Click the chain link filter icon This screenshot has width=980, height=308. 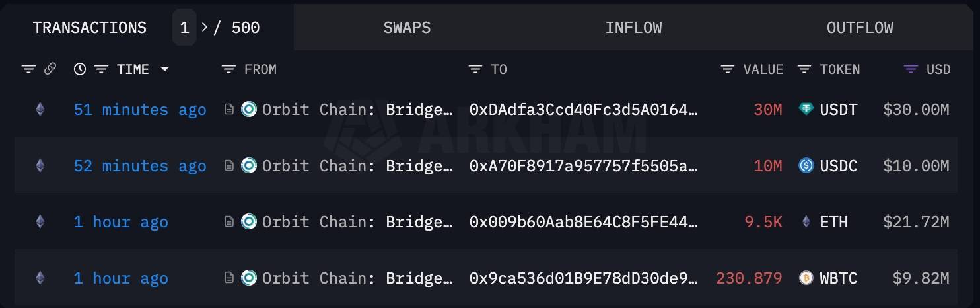click(50, 69)
